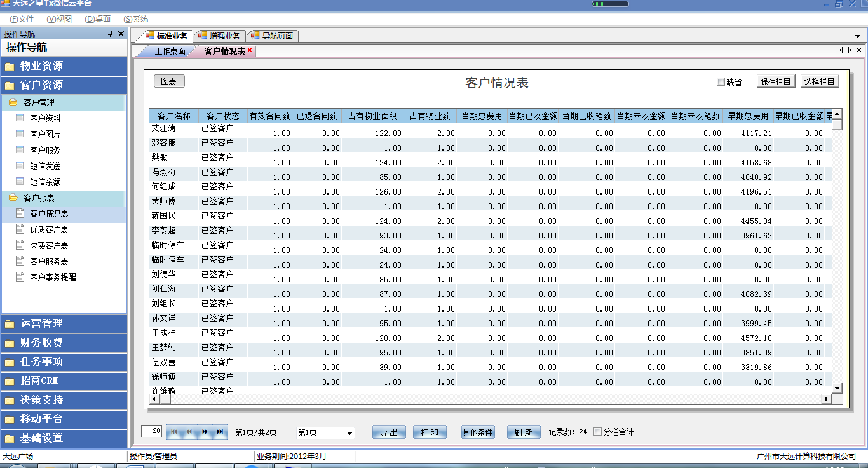Open 欠费客户表 report icon item
This screenshot has width=868, height=468.
pos(20,245)
